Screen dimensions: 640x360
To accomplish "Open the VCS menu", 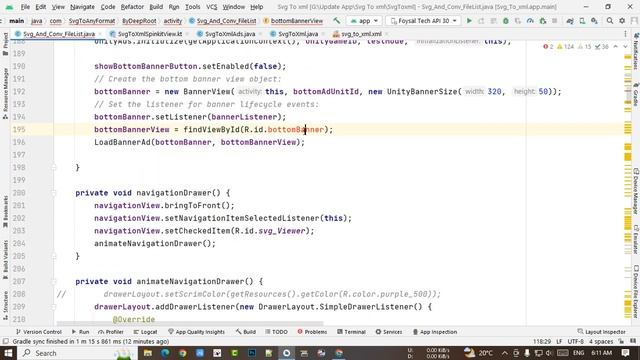I will (x=211, y=7).
